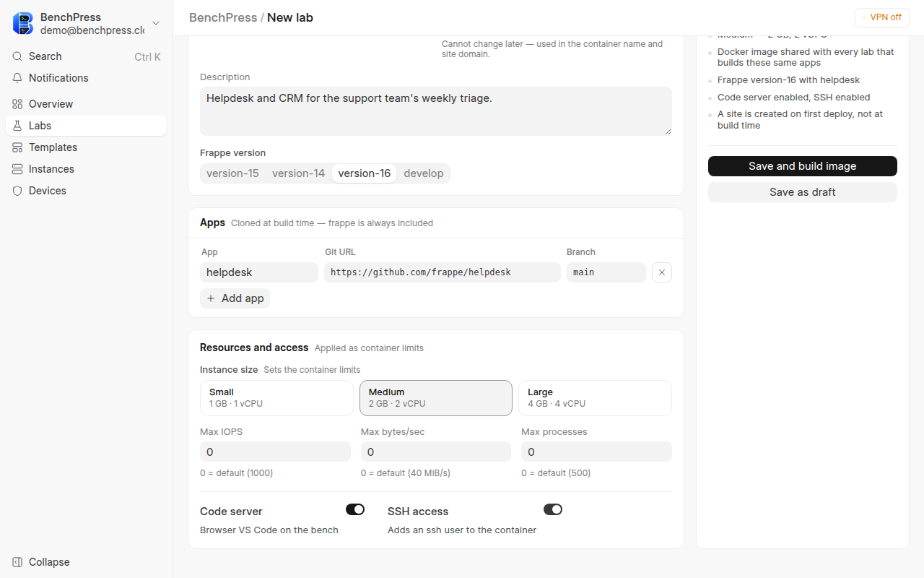
Task: Click the BenchPress logo icon
Action: pyautogui.click(x=23, y=23)
